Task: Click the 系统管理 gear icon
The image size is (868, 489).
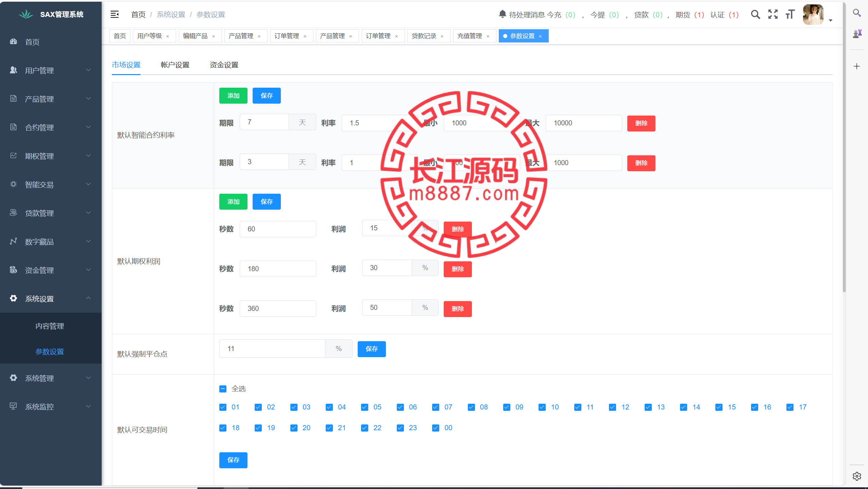Action: pyautogui.click(x=13, y=378)
